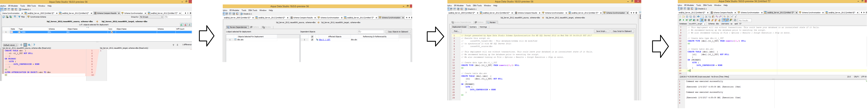The image size is (868, 112).
Task: Click the search field beside the Group by dropdown
Action: coord(178,17)
